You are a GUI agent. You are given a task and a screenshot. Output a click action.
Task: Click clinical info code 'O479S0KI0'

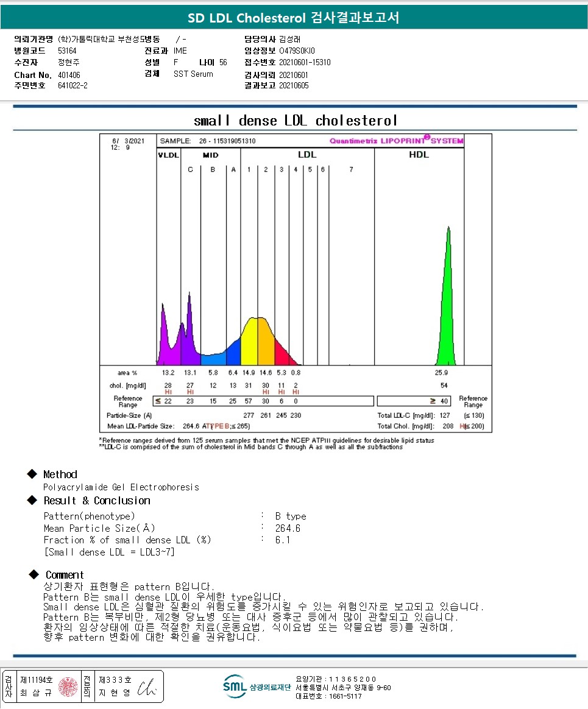[x=297, y=51]
